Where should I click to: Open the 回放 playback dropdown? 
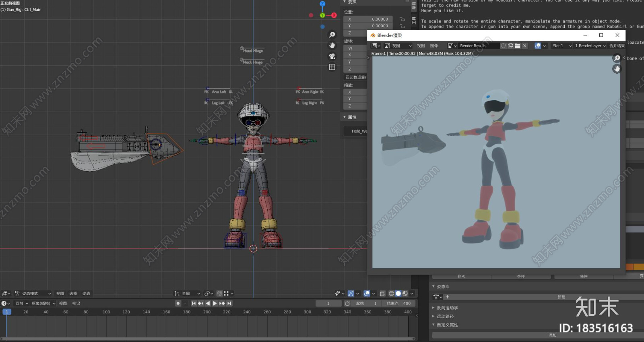(x=22, y=303)
